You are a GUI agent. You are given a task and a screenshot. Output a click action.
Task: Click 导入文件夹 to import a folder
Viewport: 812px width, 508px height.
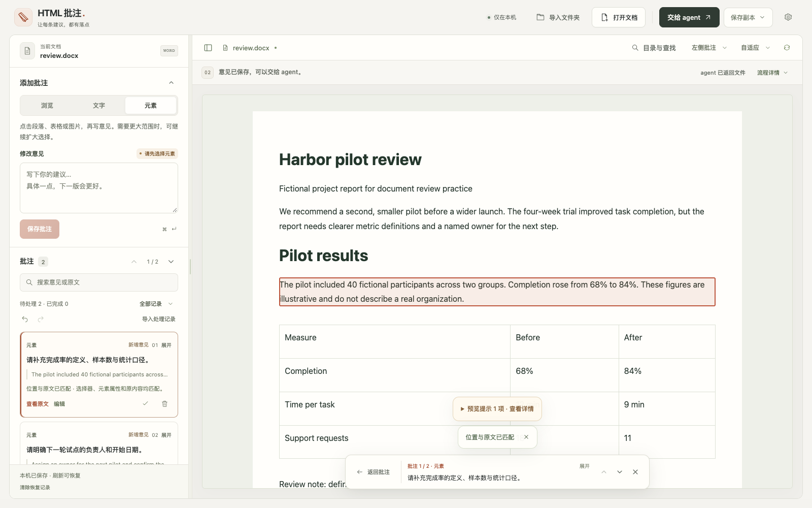coord(558,17)
